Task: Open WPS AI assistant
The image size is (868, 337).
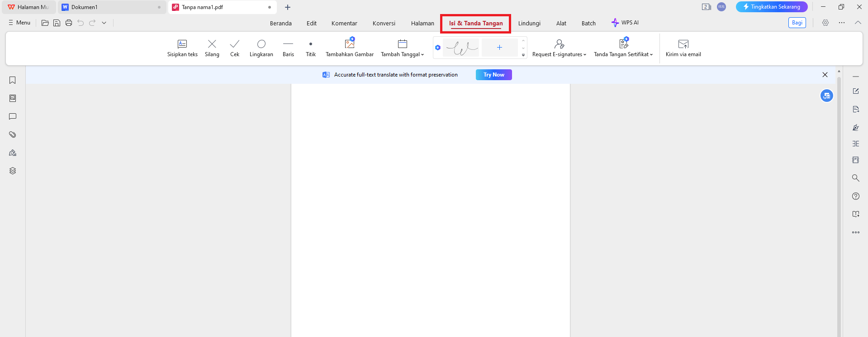Action: tap(625, 23)
